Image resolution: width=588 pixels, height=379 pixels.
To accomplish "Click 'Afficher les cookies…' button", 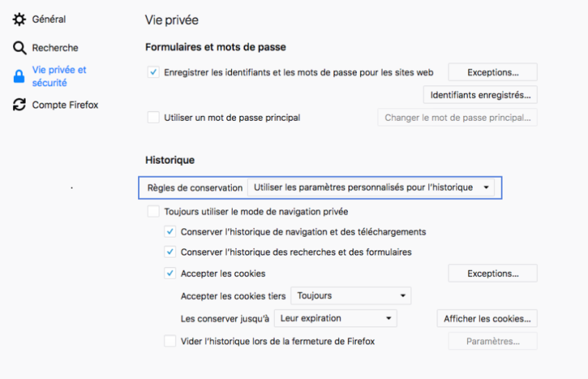I will (x=487, y=319).
